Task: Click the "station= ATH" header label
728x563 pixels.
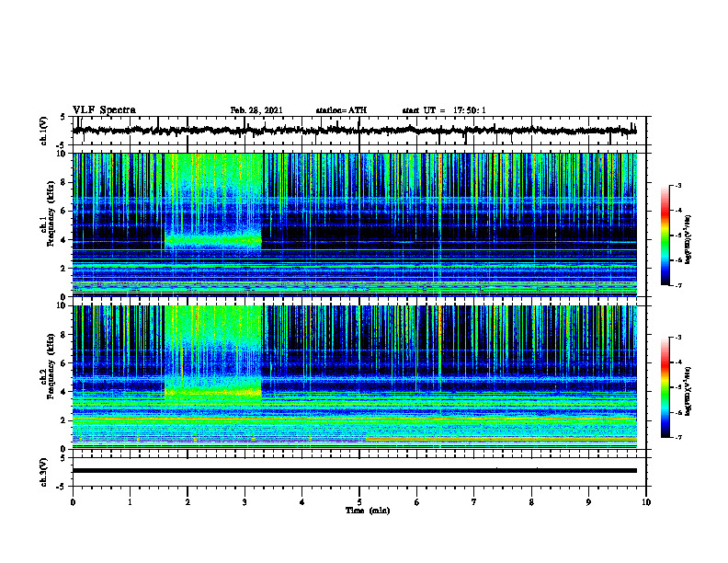Action: pos(341,110)
